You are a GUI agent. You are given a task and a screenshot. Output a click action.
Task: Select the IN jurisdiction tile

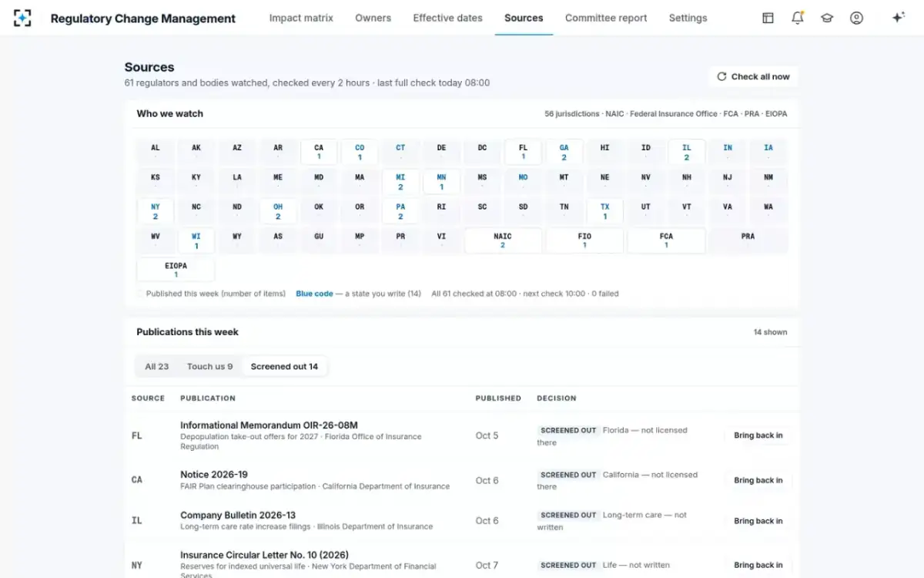click(728, 152)
